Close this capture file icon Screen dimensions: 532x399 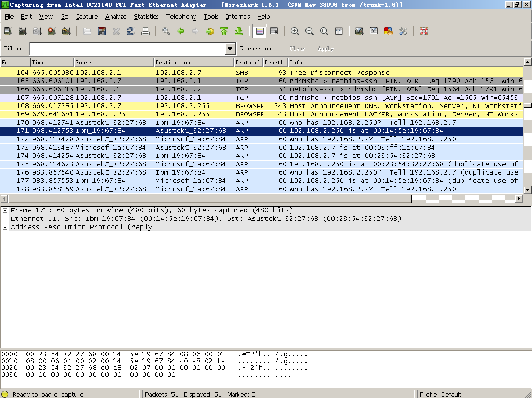(x=116, y=32)
